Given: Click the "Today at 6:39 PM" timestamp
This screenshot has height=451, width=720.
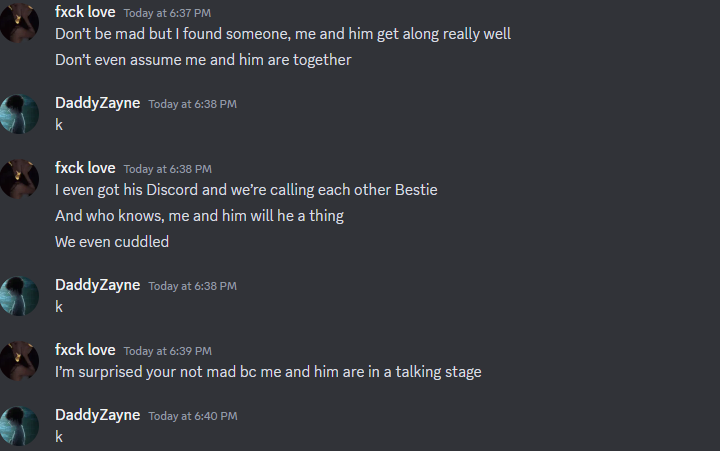Looking at the screenshot, I should (167, 351).
